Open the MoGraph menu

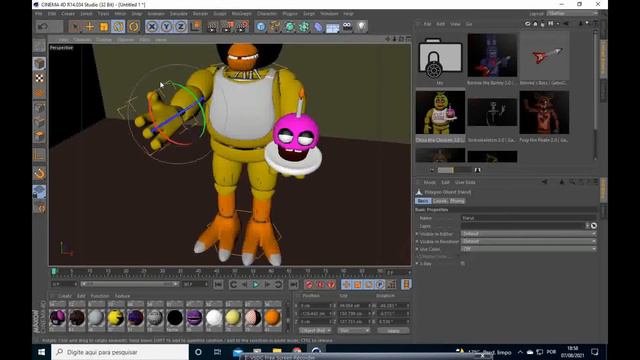(x=241, y=14)
